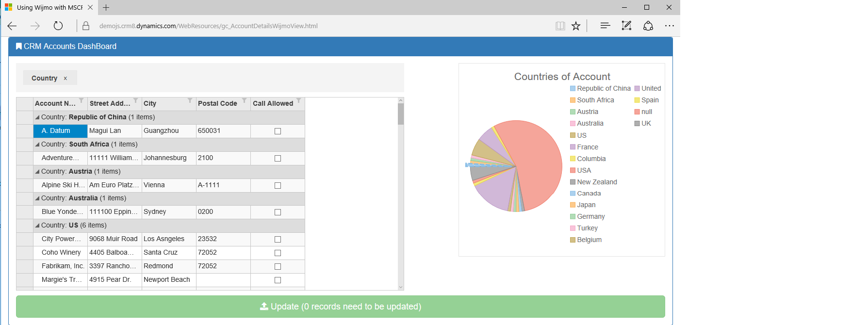
Task: Click the USA legend color swatch
Action: (573, 170)
